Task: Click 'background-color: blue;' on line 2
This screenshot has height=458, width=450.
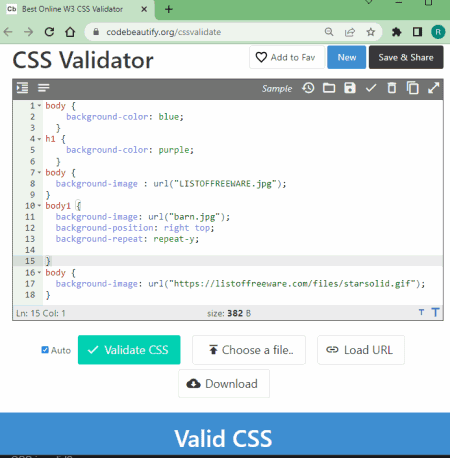Action: point(125,117)
